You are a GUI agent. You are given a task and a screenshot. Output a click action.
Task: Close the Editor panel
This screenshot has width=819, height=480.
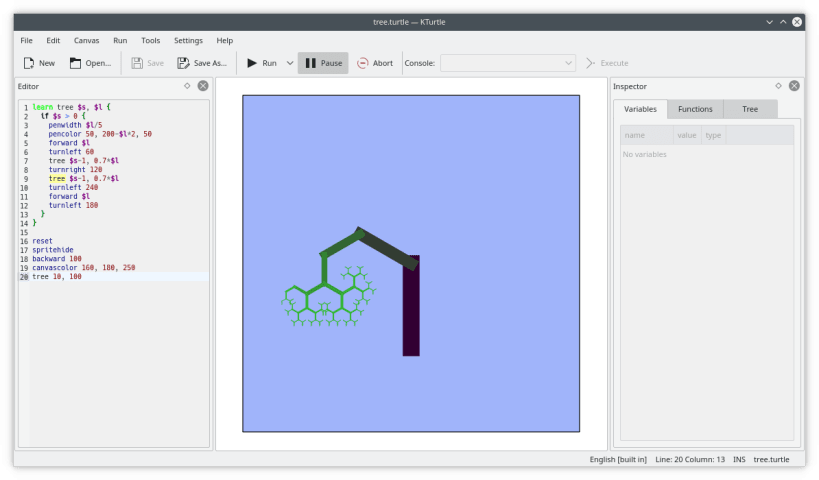(x=203, y=86)
